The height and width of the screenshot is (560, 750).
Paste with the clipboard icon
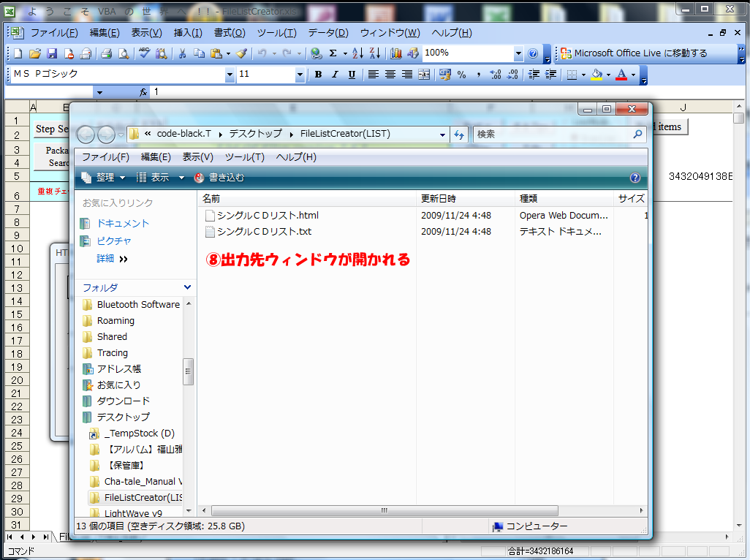click(x=216, y=53)
